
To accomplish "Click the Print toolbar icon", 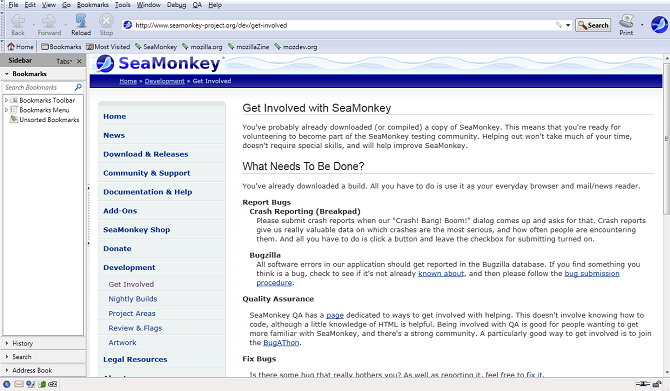I will tap(626, 25).
